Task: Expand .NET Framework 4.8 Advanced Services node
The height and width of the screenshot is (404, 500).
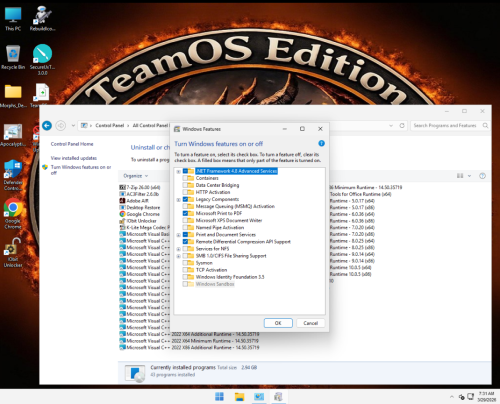Action: point(178,171)
